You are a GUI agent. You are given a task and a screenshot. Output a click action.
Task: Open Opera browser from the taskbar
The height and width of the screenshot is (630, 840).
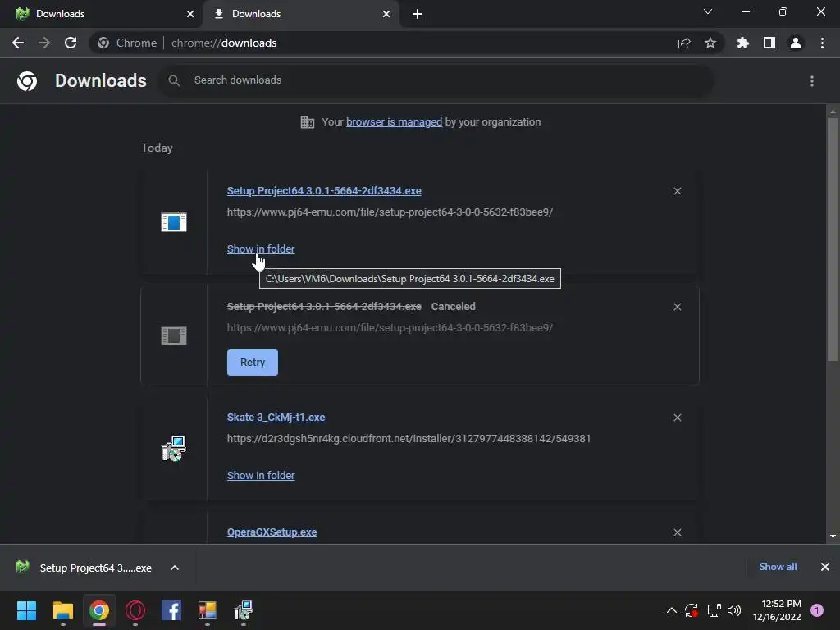(x=135, y=610)
